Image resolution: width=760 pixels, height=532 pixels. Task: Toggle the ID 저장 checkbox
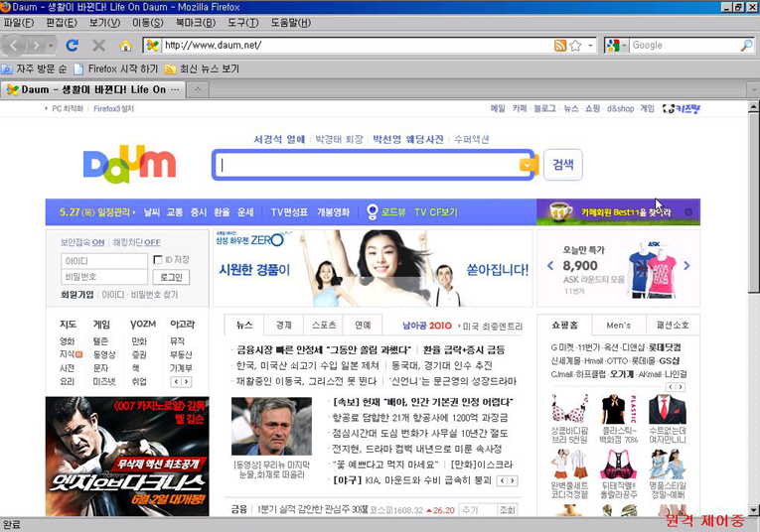point(158,260)
